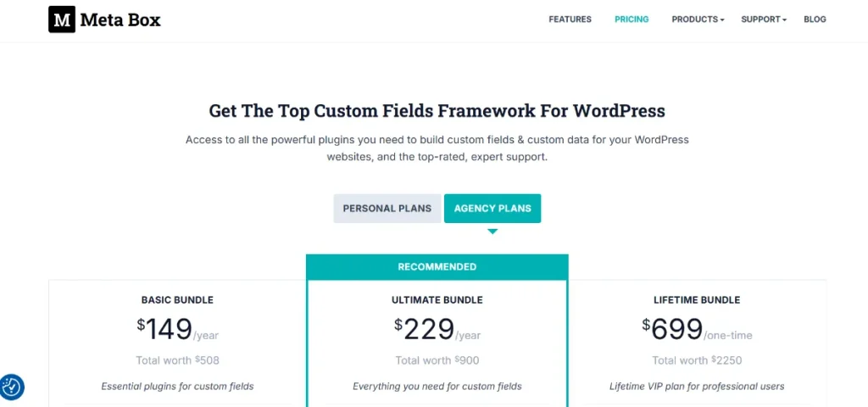Open the accessibility widget icon
Image resolution: width=868 pixels, height=407 pixels.
pyautogui.click(x=12, y=387)
